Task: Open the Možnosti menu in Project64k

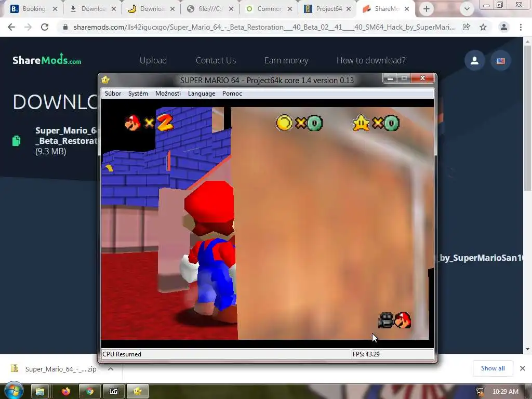Action: click(x=168, y=94)
